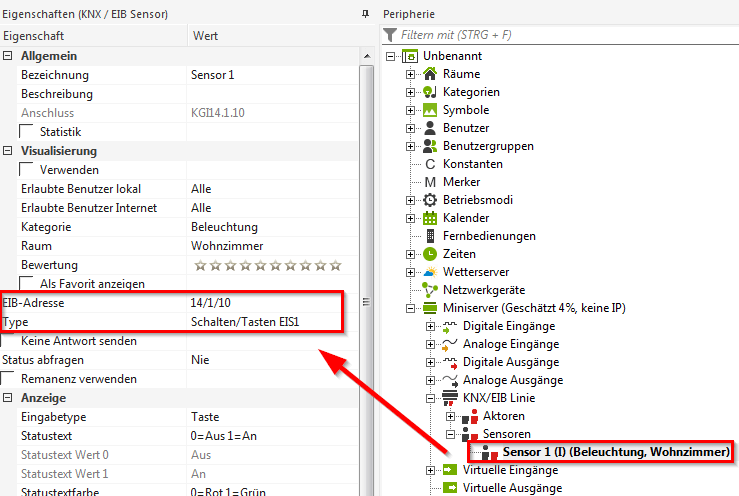Select the Betriebsmodi gear icon
This screenshot has width=739, height=496.
431,200
